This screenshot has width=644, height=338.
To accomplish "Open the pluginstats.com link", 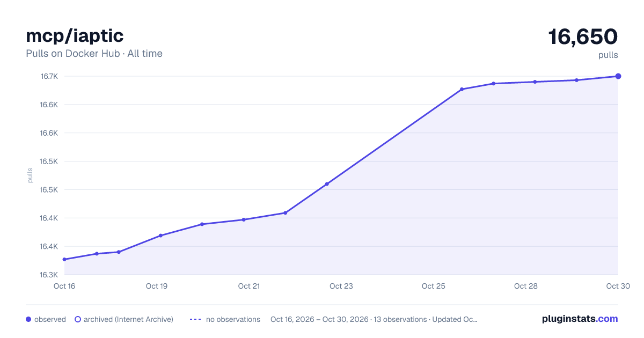I will [580, 319].
